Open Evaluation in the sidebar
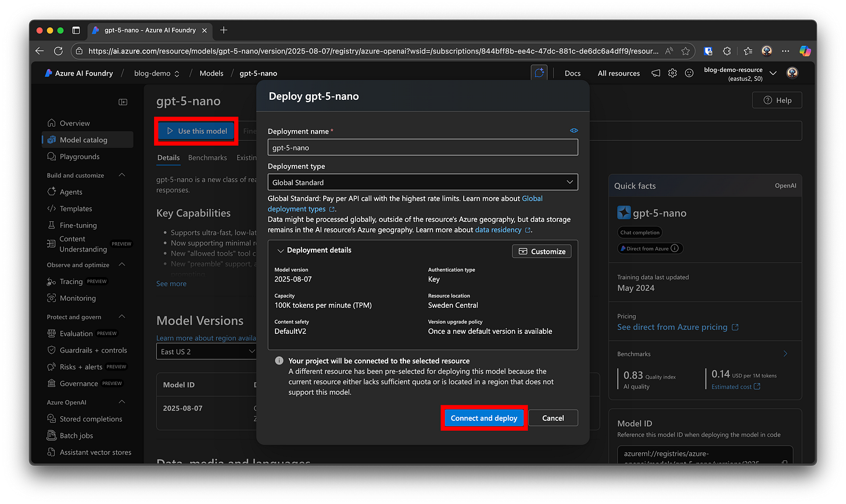The height and width of the screenshot is (504, 846). [82, 334]
